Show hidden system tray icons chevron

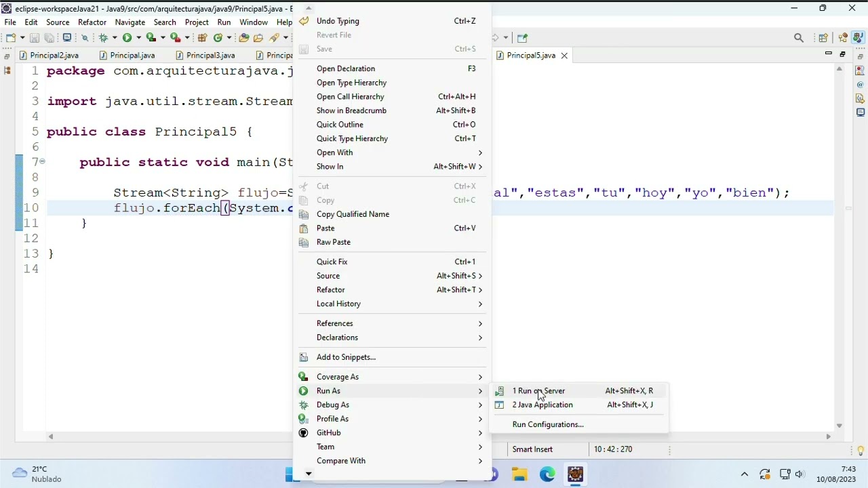745,474
